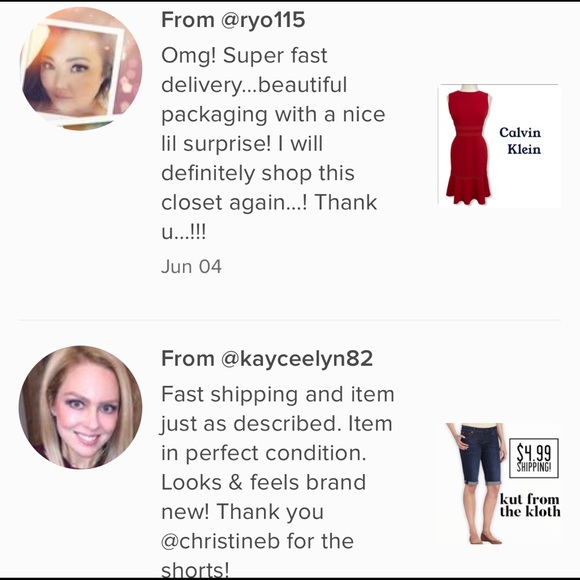Click the 'Thank u...!!!' closing line

269,217
